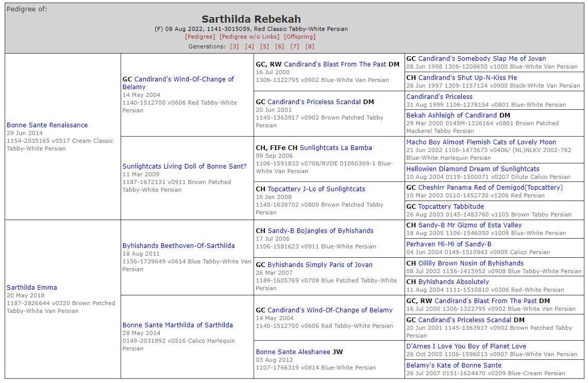Click Topcattery Tabbitude link
The height and width of the screenshot is (383, 588).
coord(451,206)
